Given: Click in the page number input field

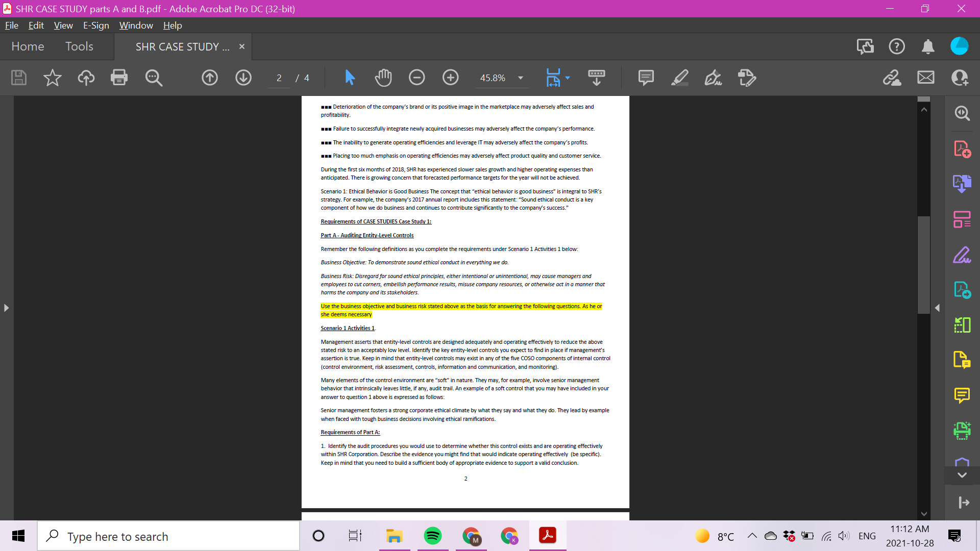Looking at the screenshot, I should (279, 78).
